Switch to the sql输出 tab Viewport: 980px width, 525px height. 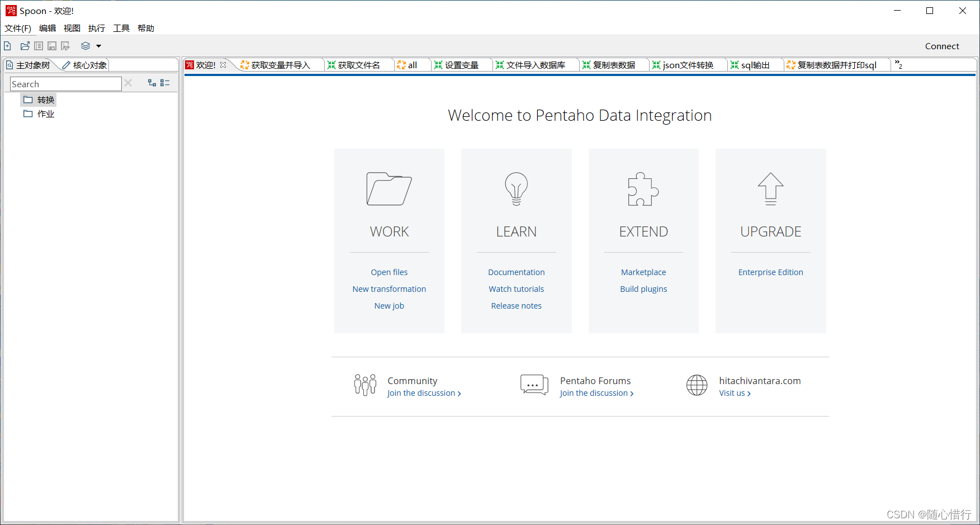tap(750, 65)
